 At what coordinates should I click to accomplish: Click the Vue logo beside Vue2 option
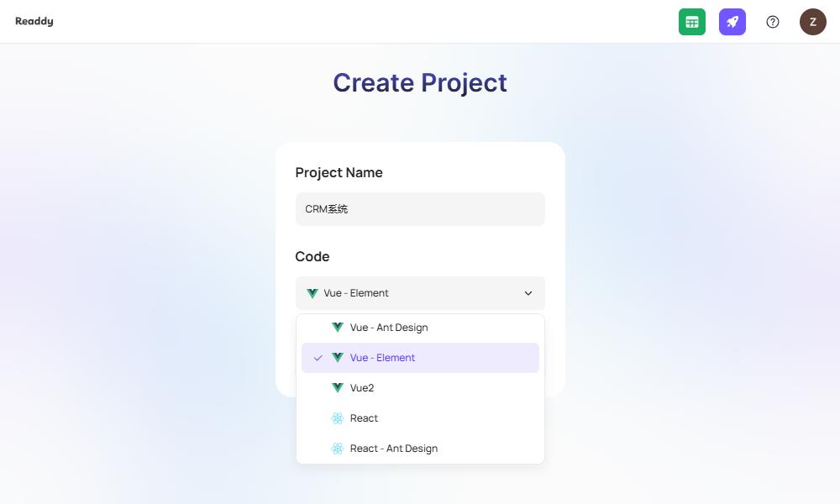point(338,388)
